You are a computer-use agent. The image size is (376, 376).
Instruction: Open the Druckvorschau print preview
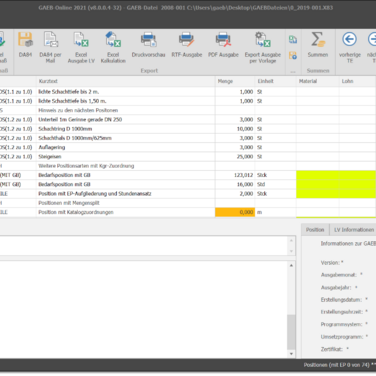(x=148, y=44)
